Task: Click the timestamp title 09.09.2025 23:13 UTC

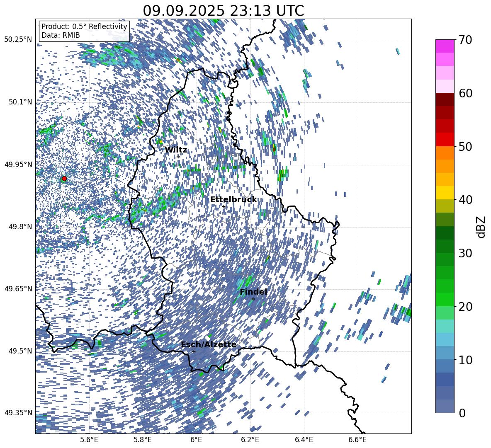Action: pos(223,11)
